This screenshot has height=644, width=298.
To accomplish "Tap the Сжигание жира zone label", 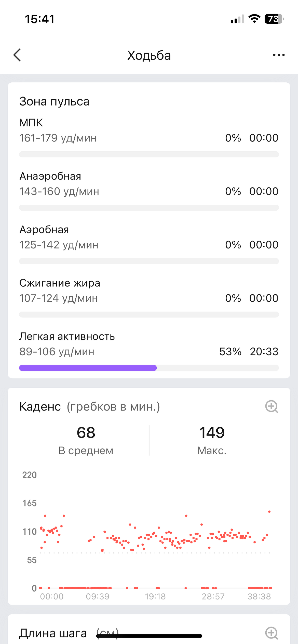I will coord(60,283).
